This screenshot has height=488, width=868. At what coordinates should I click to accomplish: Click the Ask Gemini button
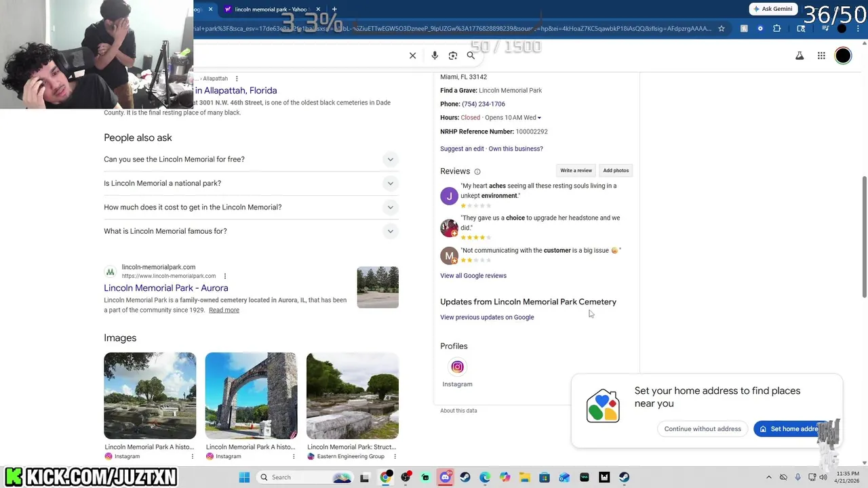pyautogui.click(x=772, y=9)
